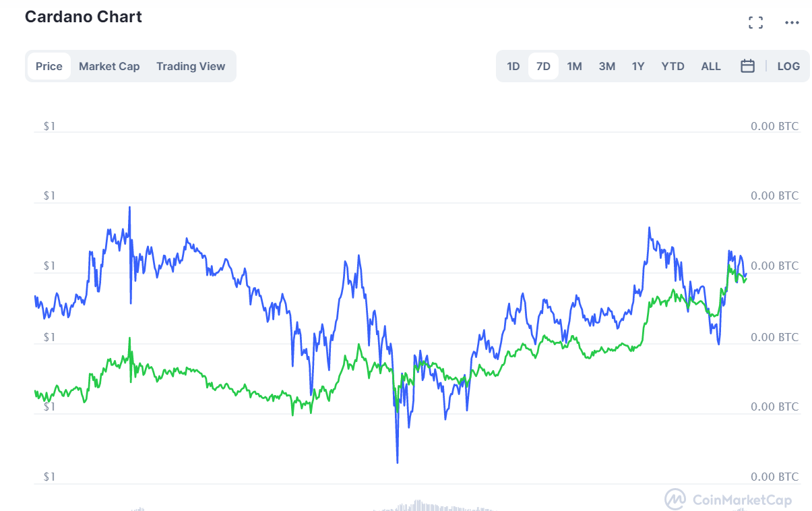Click the blue line's highest peak
812x511 pixels.
129,208
